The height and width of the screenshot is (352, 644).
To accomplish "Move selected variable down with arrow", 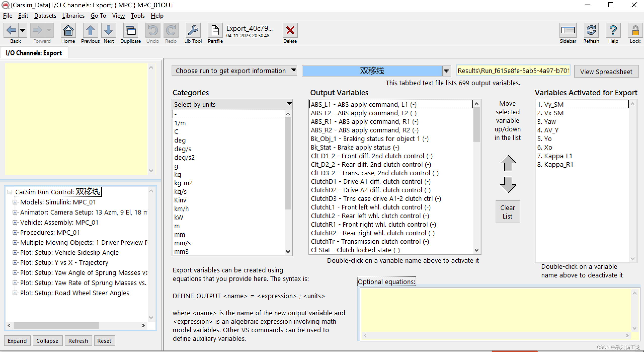I will 508,185.
